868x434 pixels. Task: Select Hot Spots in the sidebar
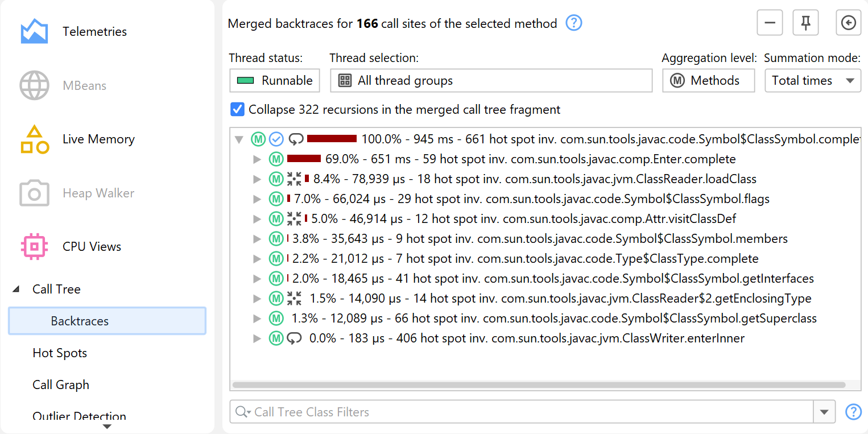tap(60, 353)
